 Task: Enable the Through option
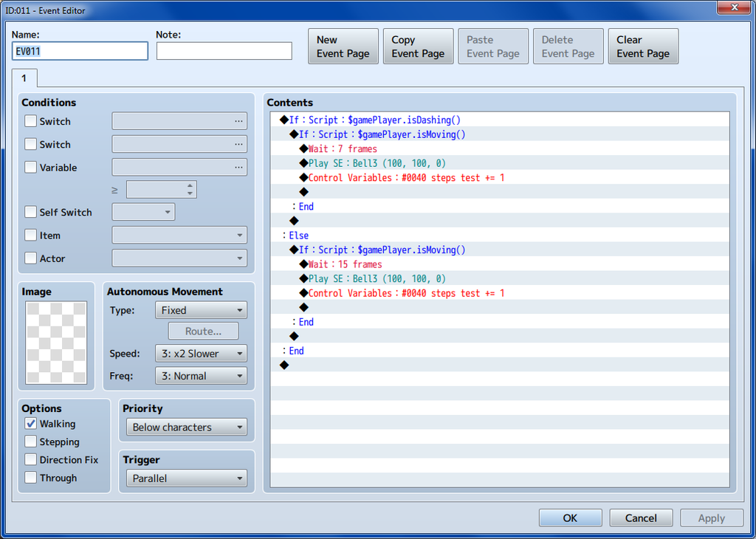(30, 478)
